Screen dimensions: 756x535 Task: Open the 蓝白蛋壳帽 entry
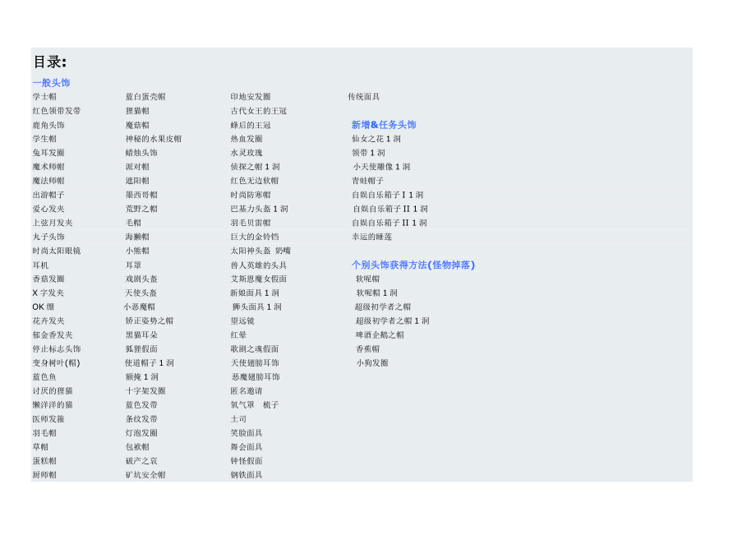click(145, 97)
